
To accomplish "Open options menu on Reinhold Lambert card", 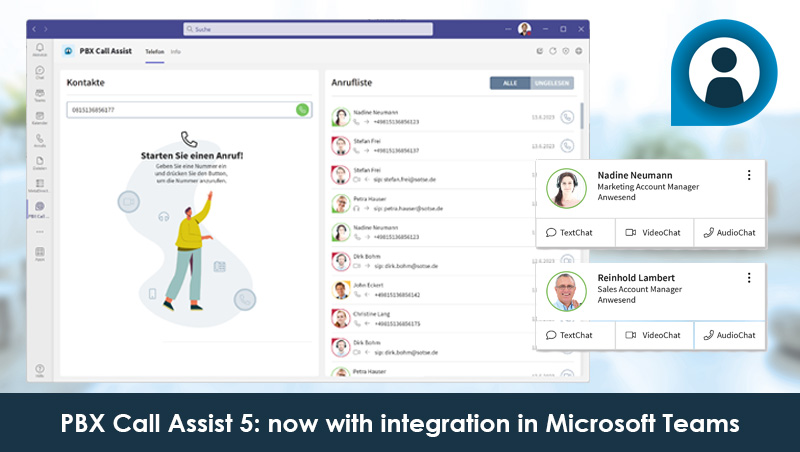I will click(x=749, y=278).
